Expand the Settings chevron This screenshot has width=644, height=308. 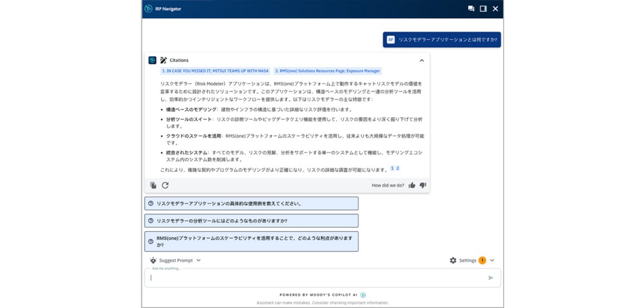pos(492,260)
